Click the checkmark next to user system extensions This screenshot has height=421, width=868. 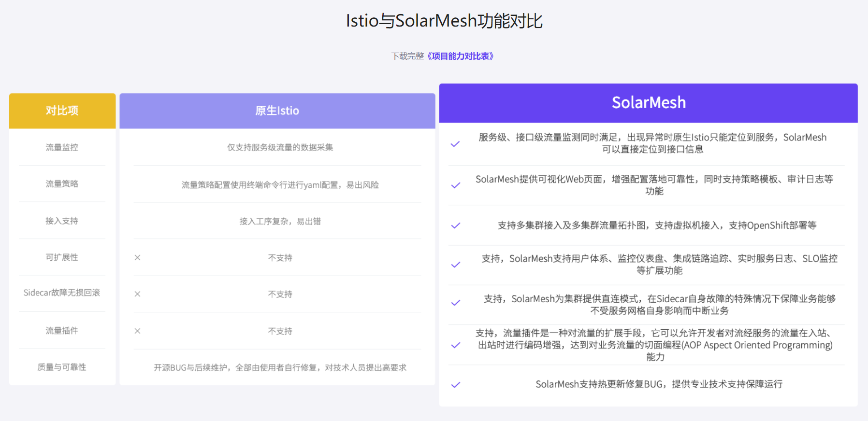pos(455,265)
